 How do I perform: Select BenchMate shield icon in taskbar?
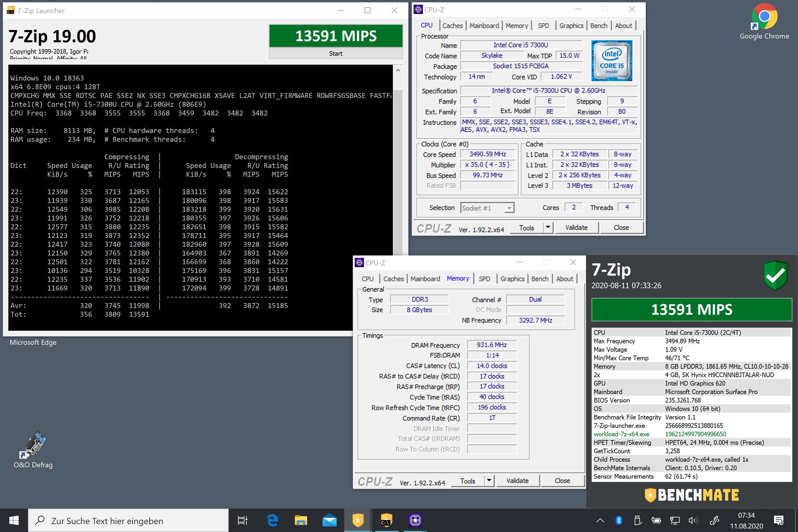coord(358,520)
